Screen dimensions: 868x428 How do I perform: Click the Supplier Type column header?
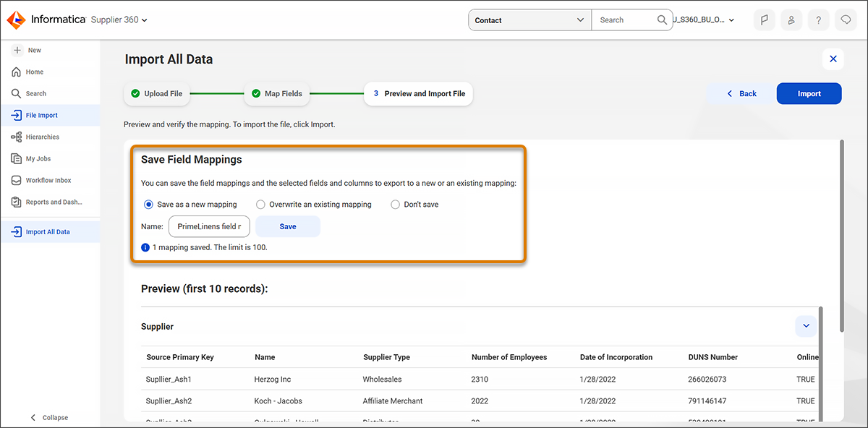click(386, 357)
